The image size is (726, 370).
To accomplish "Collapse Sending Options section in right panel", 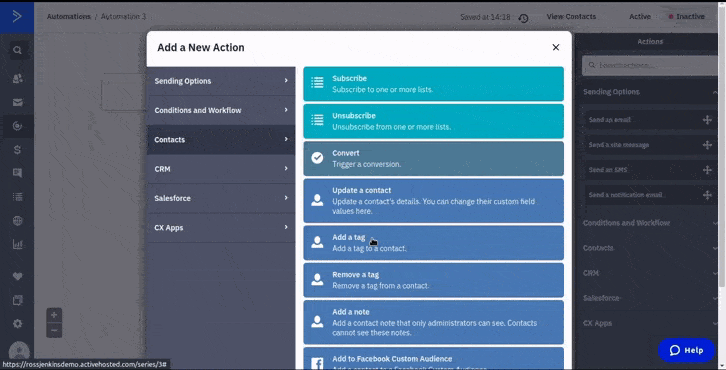I will coord(650,92).
